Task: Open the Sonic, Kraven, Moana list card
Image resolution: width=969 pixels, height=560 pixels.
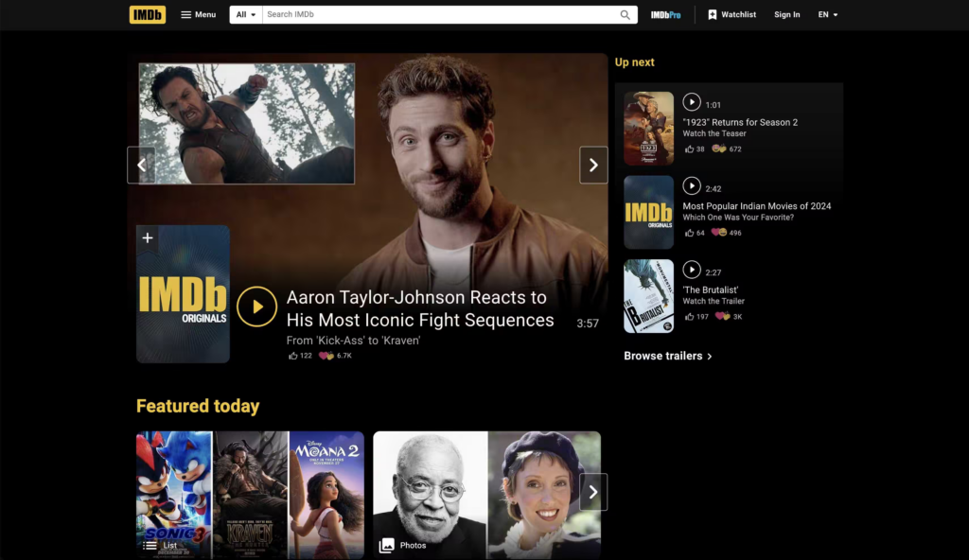Action: click(250, 495)
